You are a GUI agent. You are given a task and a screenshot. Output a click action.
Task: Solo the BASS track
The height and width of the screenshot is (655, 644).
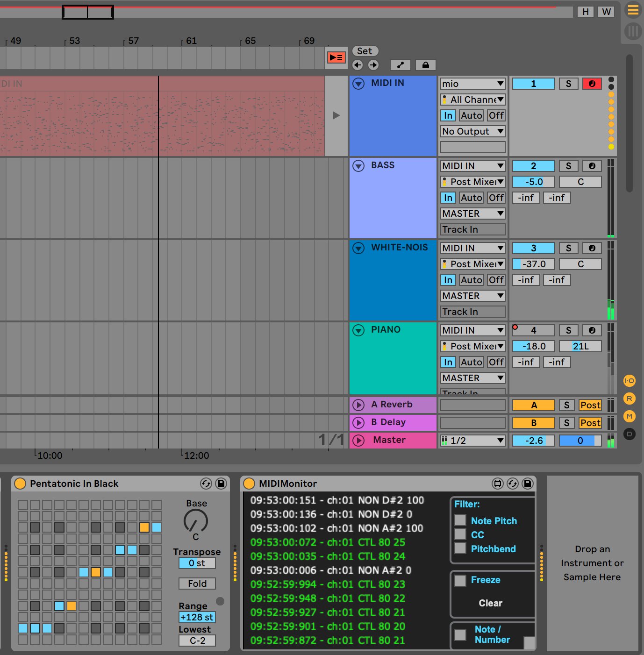[x=568, y=166]
